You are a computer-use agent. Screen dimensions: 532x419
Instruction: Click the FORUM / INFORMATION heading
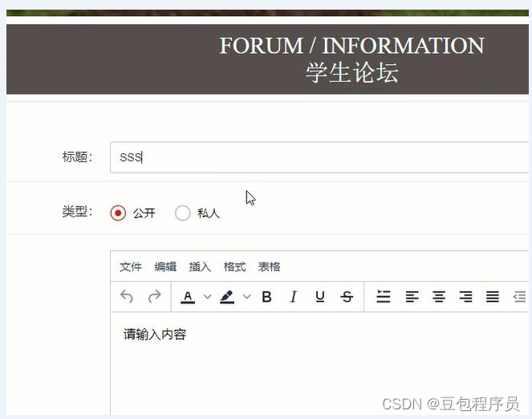coord(351,46)
